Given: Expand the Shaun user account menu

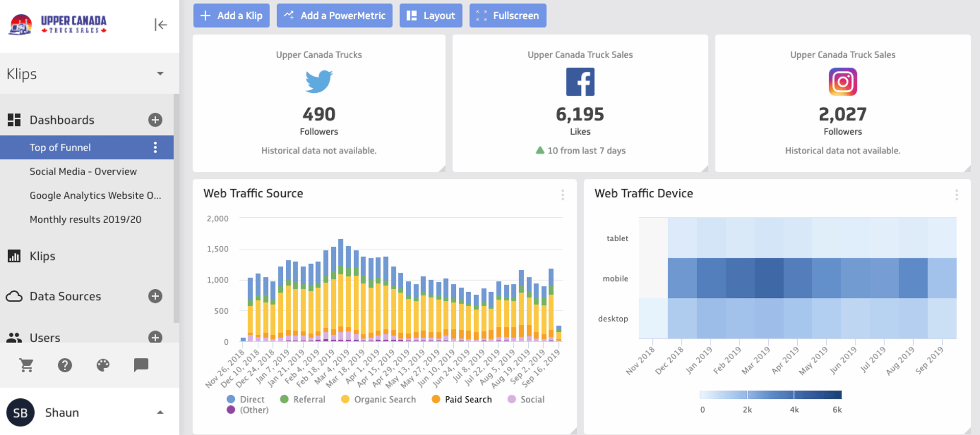Looking at the screenshot, I should [160, 413].
